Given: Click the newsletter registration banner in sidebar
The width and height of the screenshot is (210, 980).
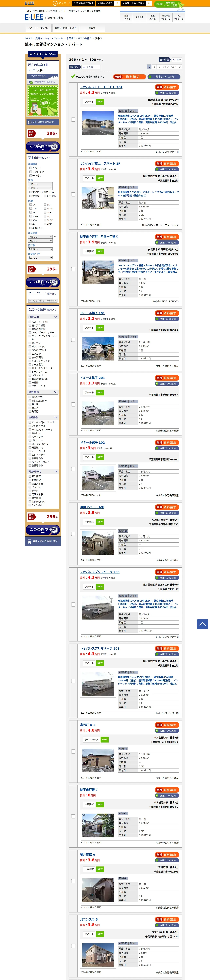Looking at the screenshot, I should pos(43,101).
